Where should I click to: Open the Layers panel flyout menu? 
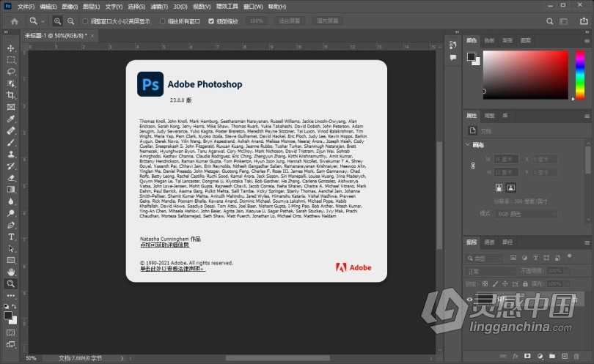click(587, 242)
